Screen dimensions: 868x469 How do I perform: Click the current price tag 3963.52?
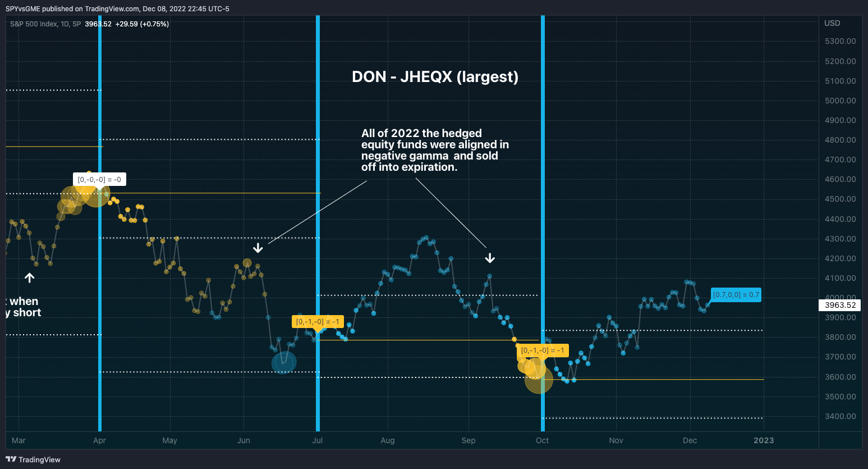[840, 306]
